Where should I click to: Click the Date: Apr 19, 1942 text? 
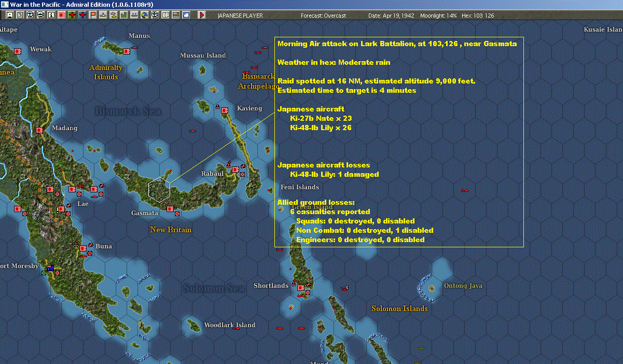coord(391,16)
